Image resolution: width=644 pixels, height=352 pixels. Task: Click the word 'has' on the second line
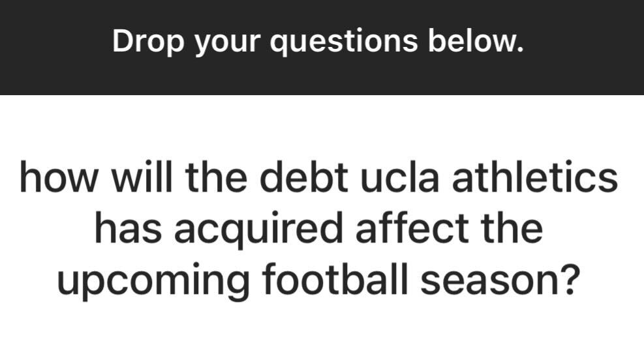[x=128, y=227]
